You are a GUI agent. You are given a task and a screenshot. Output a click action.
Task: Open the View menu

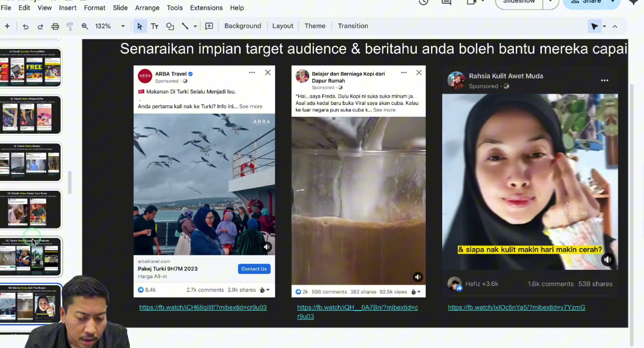click(x=44, y=8)
